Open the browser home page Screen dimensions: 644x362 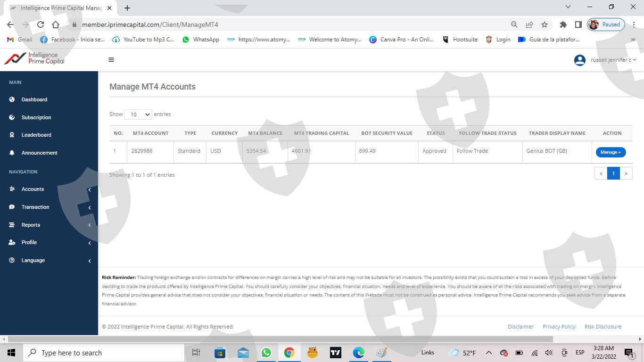click(x=56, y=25)
